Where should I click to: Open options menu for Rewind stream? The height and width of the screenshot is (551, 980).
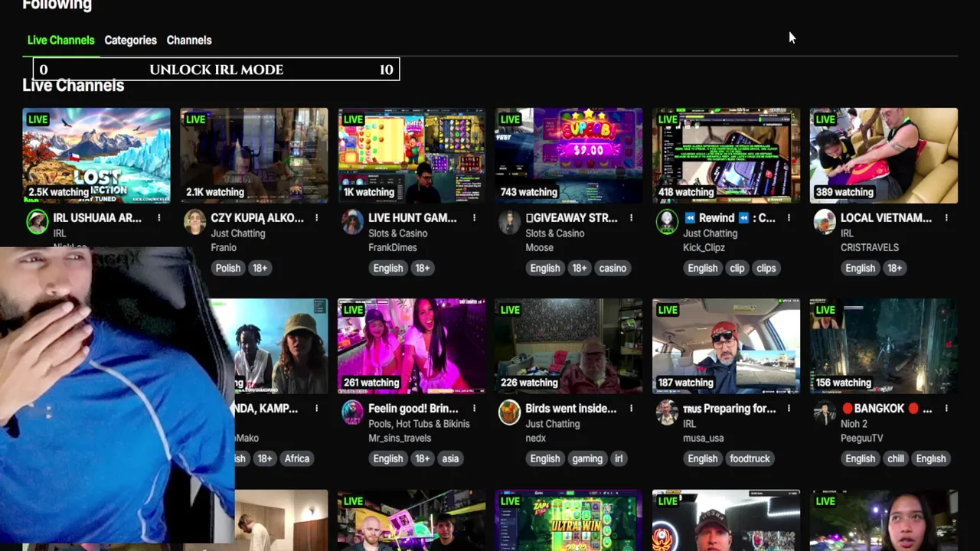pyautogui.click(x=789, y=218)
